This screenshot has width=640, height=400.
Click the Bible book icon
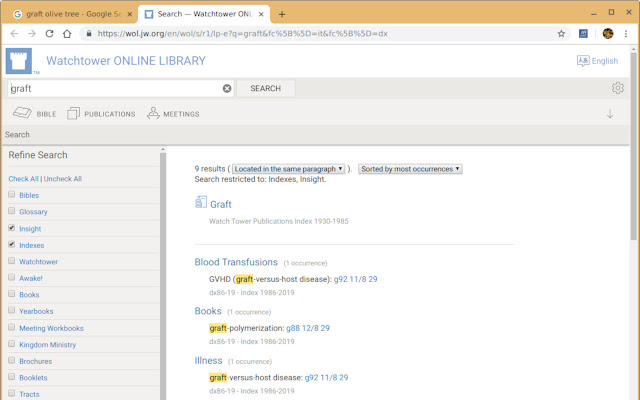point(22,113)
